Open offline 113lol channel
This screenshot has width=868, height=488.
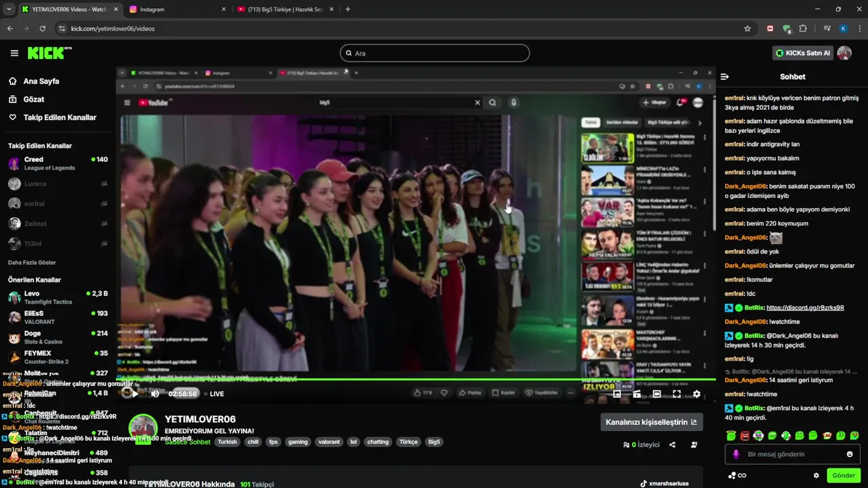(x=58, y=243)
